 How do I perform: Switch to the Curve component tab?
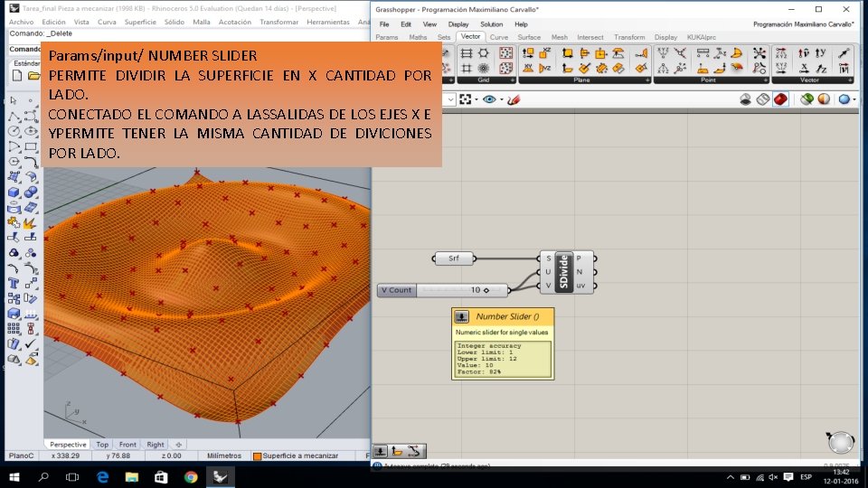499,37
